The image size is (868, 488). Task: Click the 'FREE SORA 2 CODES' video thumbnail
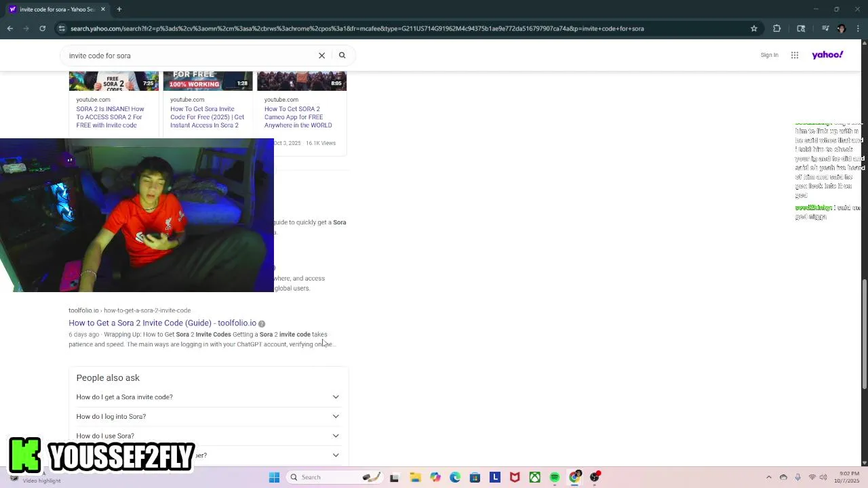coord(114,81)
